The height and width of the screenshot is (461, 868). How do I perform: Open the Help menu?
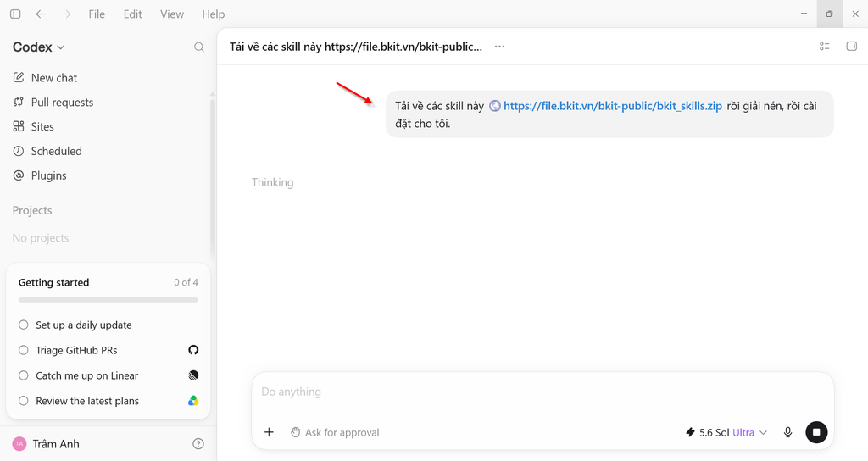point(213,14)
